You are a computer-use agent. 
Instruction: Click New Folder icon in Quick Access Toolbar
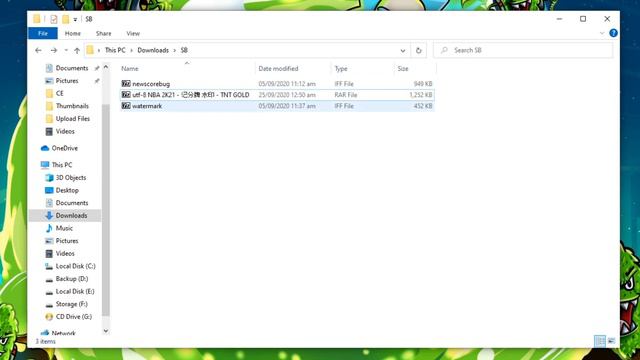tap(65, 19)
